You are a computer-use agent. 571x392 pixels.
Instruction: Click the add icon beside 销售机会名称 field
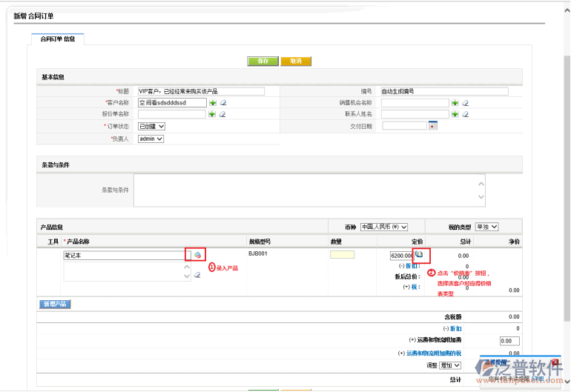[x=455, y=103]
